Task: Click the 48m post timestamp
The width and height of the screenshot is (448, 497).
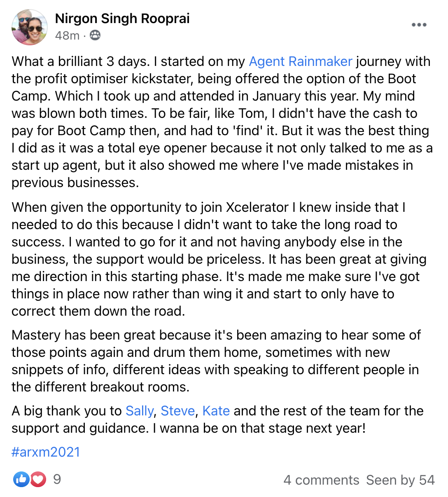Action: tap(67, 35)
